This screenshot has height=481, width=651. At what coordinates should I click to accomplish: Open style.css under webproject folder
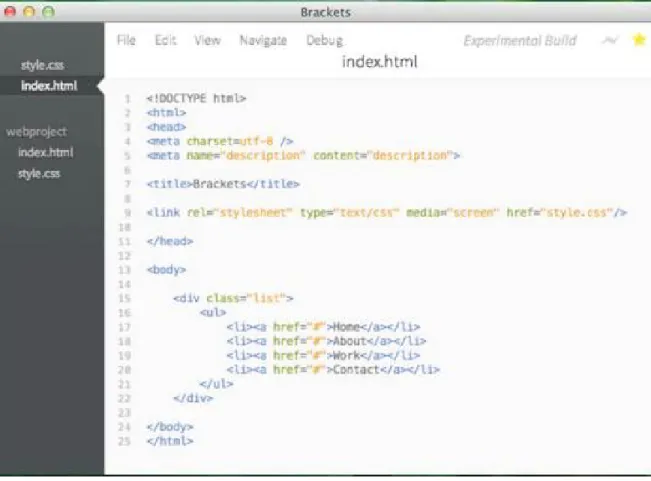(39, 173)
